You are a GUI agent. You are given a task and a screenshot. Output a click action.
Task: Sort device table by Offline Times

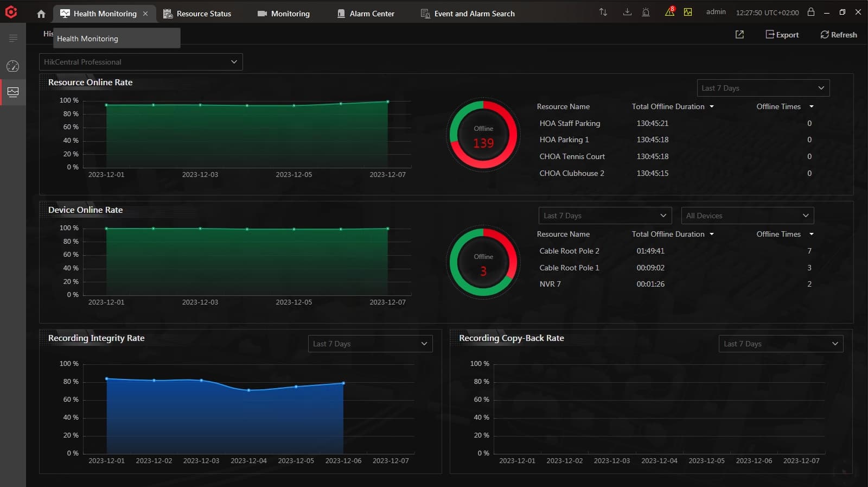tap(785, 234)
